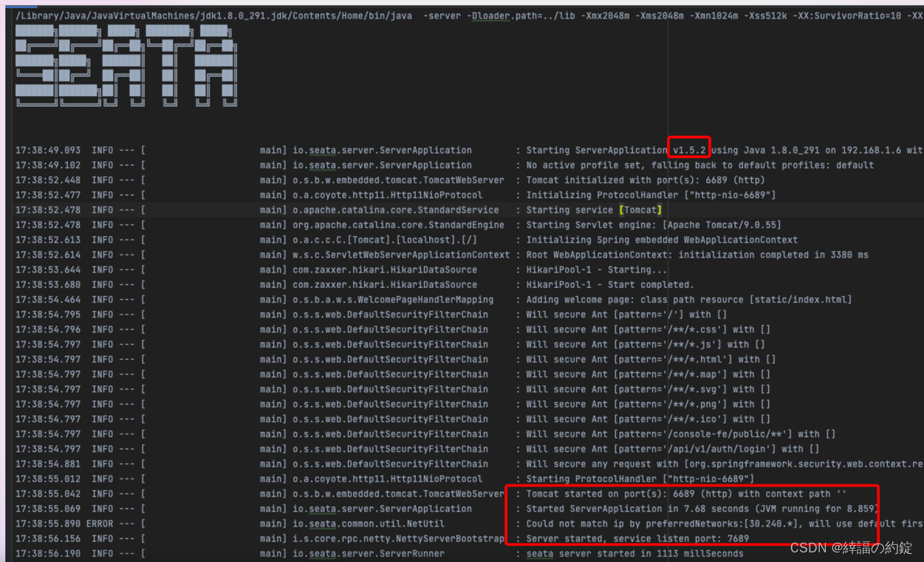Select "Tomcat started on port(s): 6689" message

tap(686, 494)
